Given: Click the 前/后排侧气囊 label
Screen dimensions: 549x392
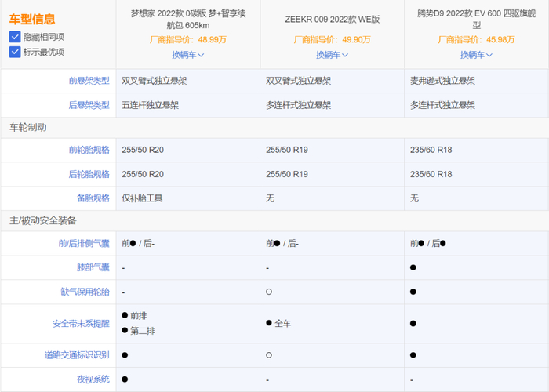Looking at the screenshot, I should pos(84,243).
